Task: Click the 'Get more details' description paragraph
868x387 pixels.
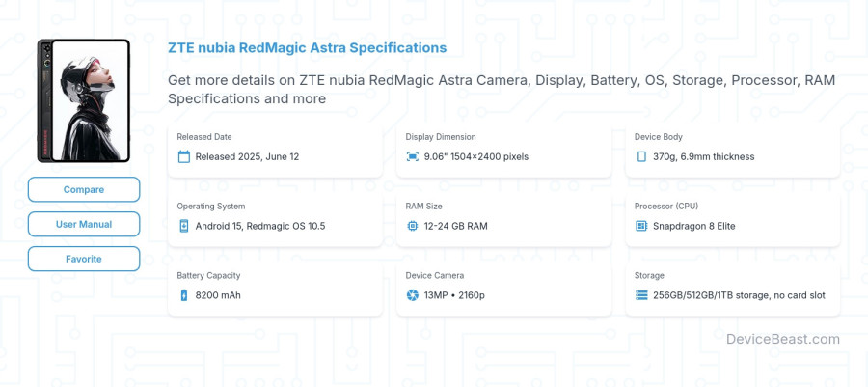Action: (x=502, y=89)
